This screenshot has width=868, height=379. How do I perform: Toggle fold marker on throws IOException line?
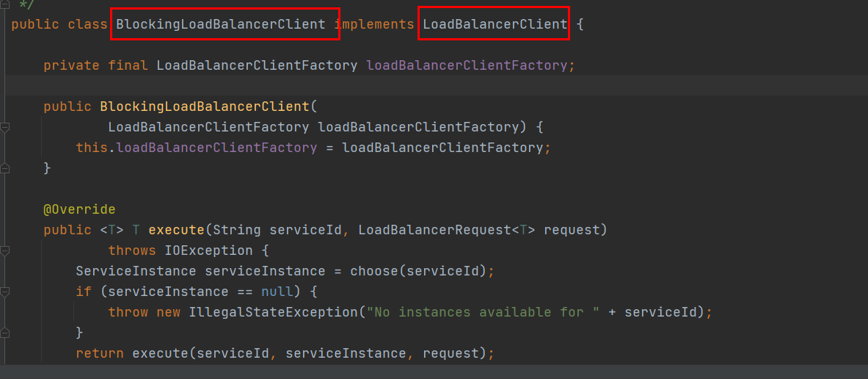coord(4,250)
